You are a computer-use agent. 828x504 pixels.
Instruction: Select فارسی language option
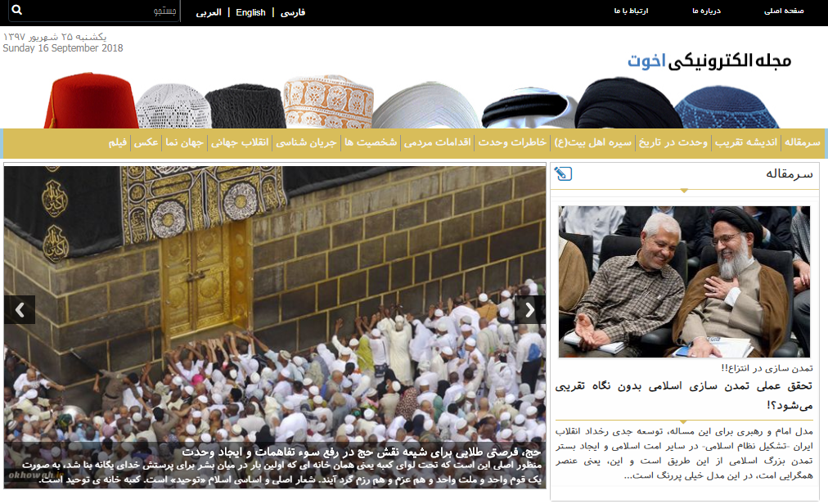[x=293, y=12]
